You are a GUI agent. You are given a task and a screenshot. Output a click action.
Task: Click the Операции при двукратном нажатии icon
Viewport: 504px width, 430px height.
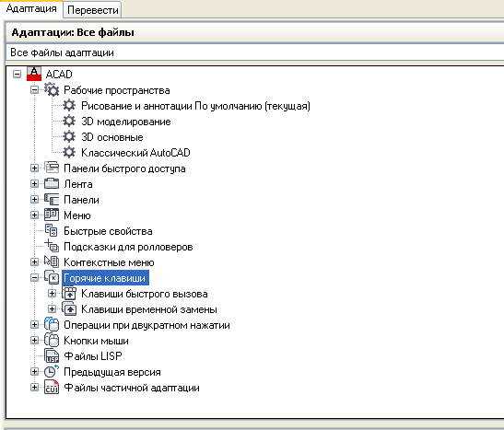(52, 325)
